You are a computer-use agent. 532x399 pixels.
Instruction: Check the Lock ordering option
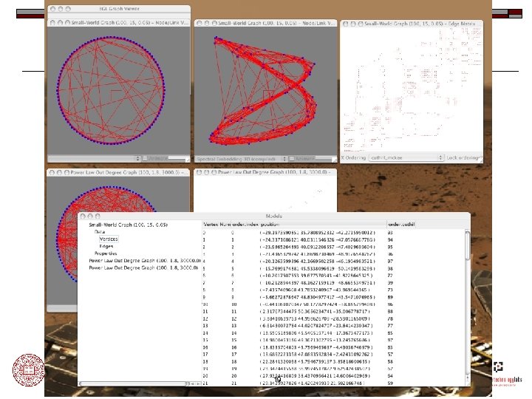(464, 158)
